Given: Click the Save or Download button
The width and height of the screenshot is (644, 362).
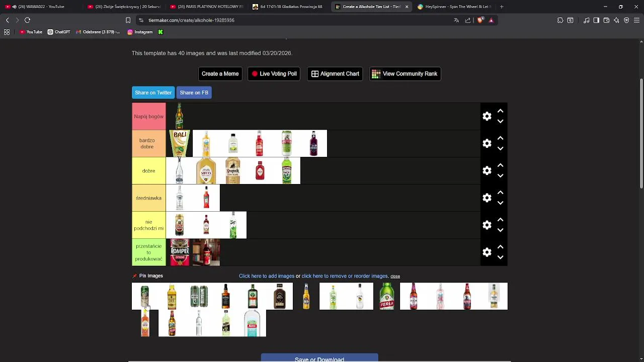Looking at the screenshot, I should point(319,358).
